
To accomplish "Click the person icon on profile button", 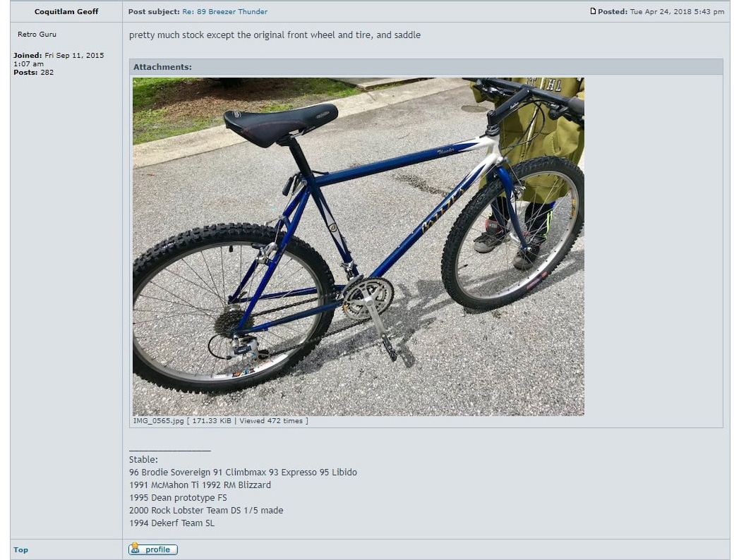I will coord(136,548).
